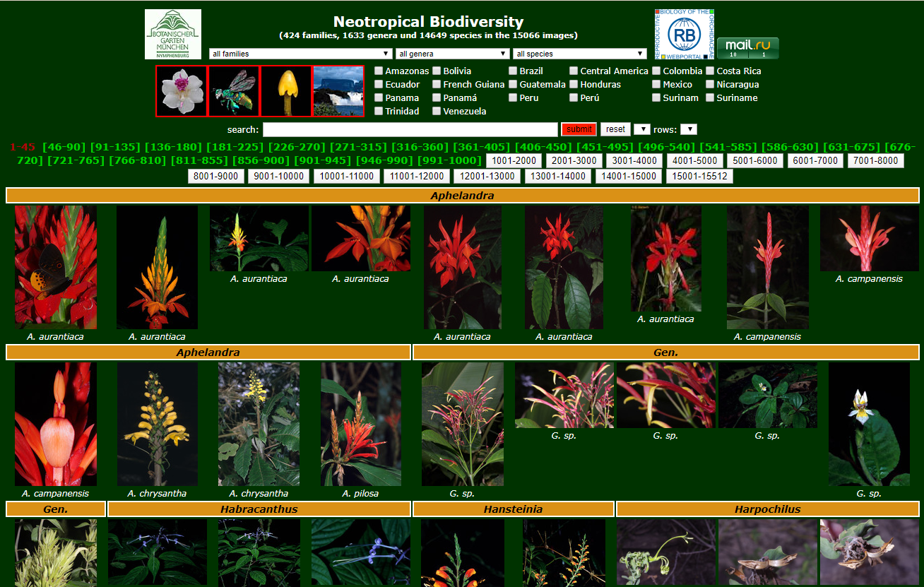Check the Mexico checkbox
The height and width of the screenshot is (587, 924).
click(657, 84)
